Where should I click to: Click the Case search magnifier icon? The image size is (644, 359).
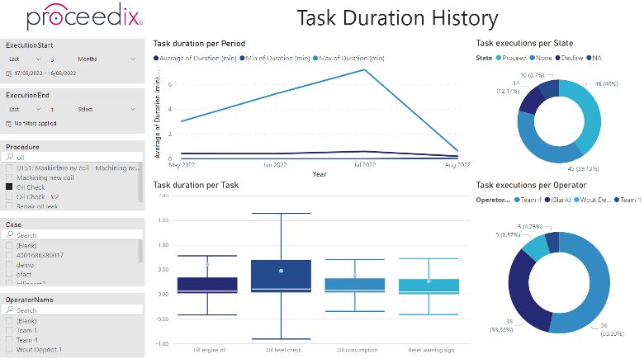(x=10, y=234)
